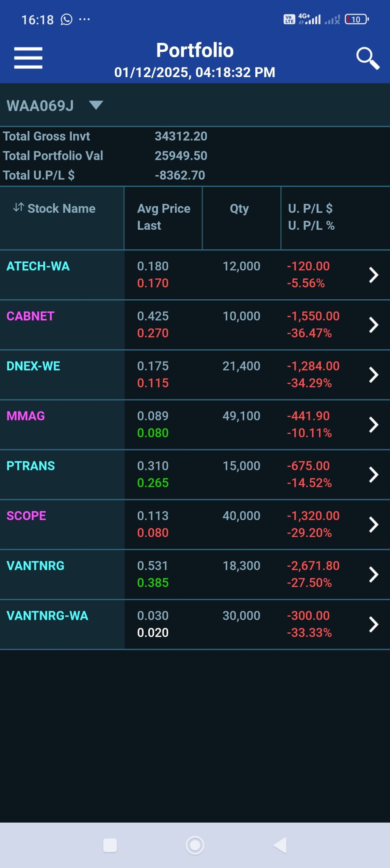Expand DNEX-WE row chevron
Viewport: 390px width, 868px height.
click(x=373, y=375)
